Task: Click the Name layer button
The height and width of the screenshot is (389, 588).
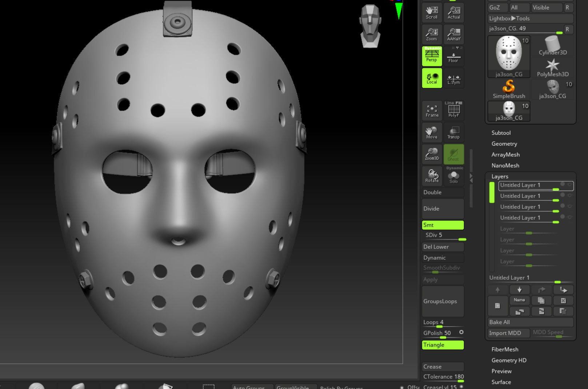Action: tap(519, 300)
